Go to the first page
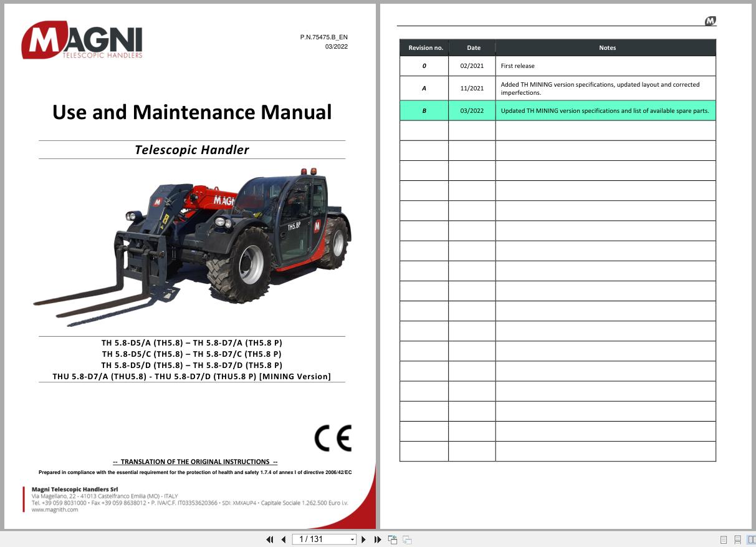The image size is (756, 547). tap(270, 540)
